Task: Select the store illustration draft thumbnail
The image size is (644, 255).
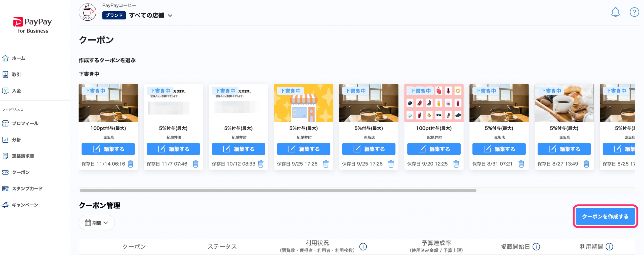Action: coord(303,103)
